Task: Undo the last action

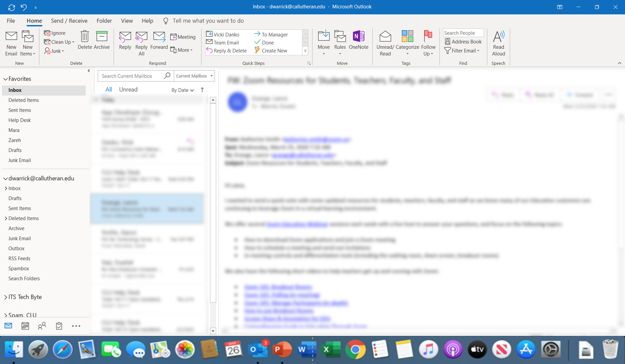Action: tap(24, 7)
